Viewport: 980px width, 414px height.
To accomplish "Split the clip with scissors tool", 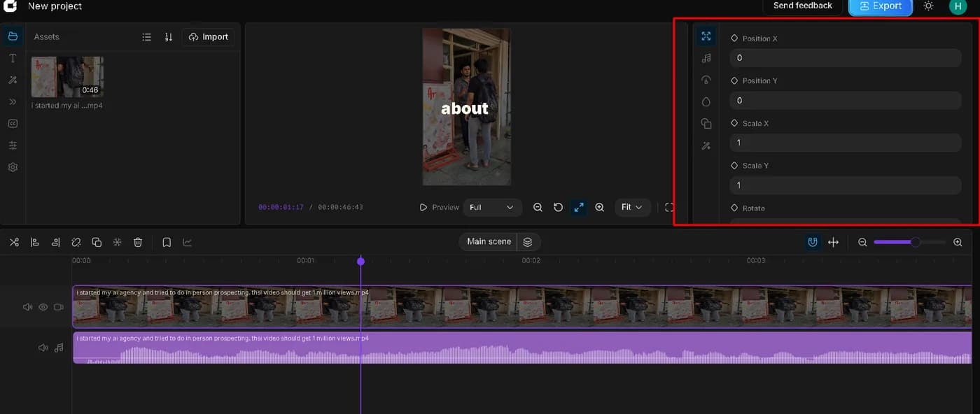I will pos(14,242).
